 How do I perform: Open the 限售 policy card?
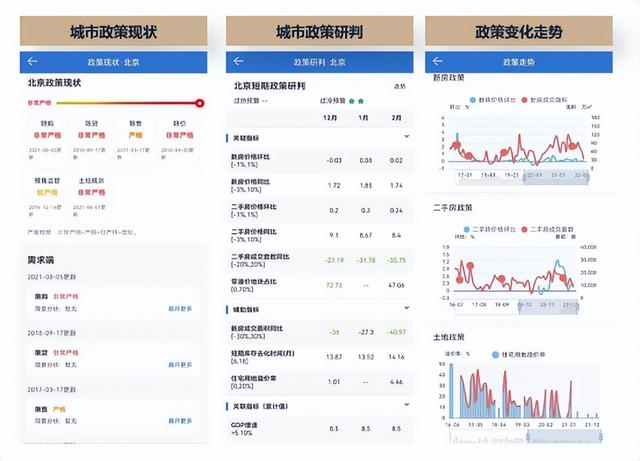coord(135,139)
